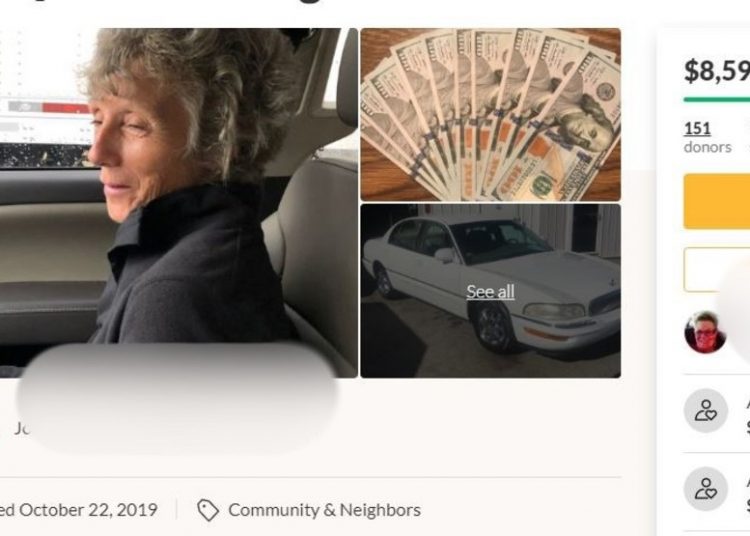
Task: Open the See all photos link
Action: [490, 292]
